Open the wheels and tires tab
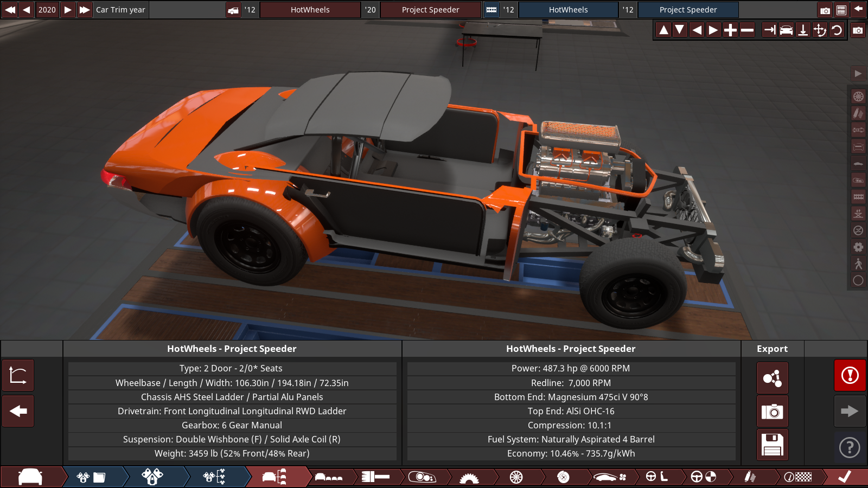This screenshot has height=488, width=868. click(516, 477)
